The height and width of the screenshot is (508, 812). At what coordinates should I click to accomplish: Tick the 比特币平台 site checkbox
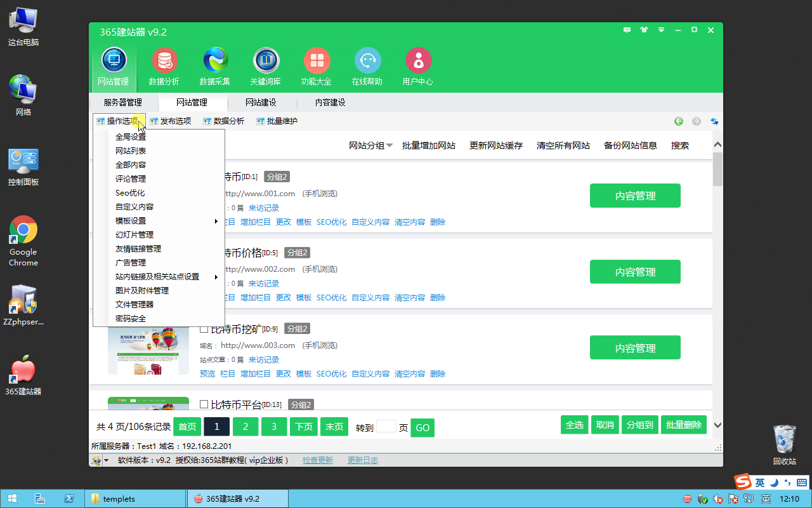(x=204, y=404)
